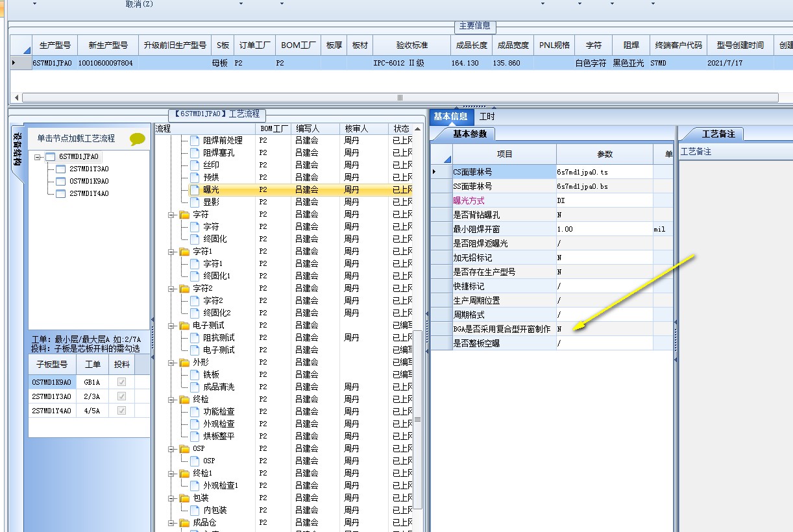Click the 6S7MD1JPA0 root node icon
The height and width of the screenshot is (532, 793).
pyautogui.click(x=50, y=157)
